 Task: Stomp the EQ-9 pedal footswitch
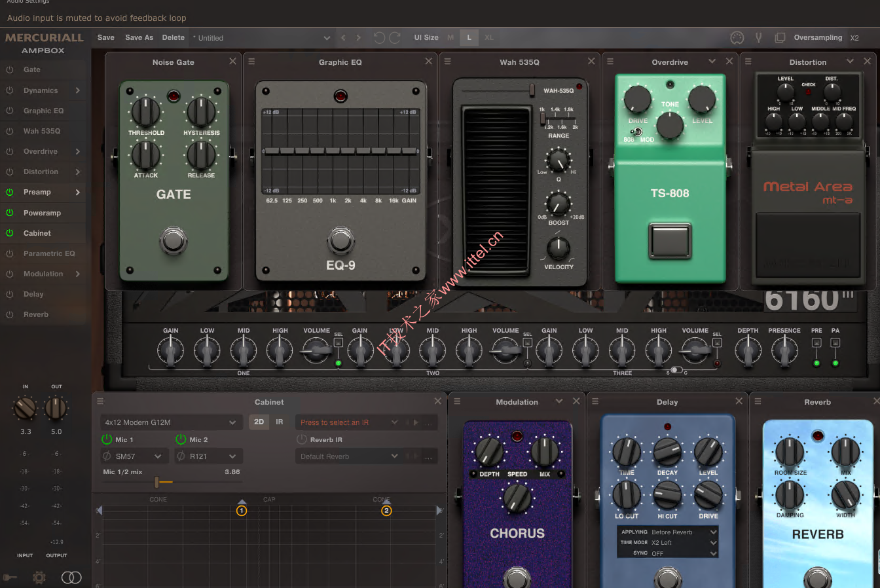coord(340,240)
